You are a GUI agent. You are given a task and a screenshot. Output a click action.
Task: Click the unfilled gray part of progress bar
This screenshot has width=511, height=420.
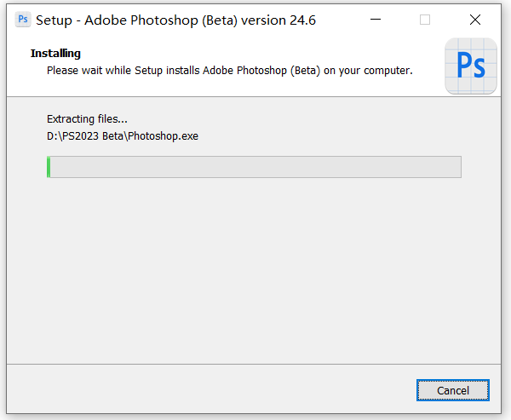pyautogui.click(x=255, y=167)
